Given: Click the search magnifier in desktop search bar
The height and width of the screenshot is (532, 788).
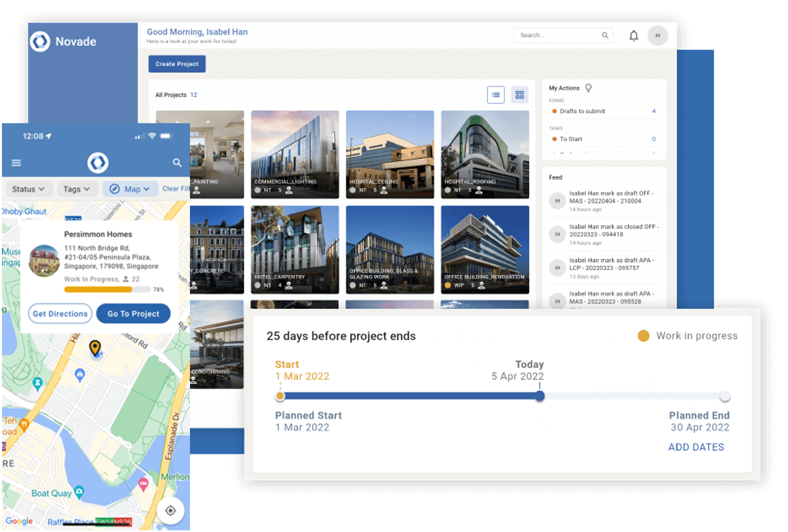Looking at the screenshot, I should click(605, 35).
